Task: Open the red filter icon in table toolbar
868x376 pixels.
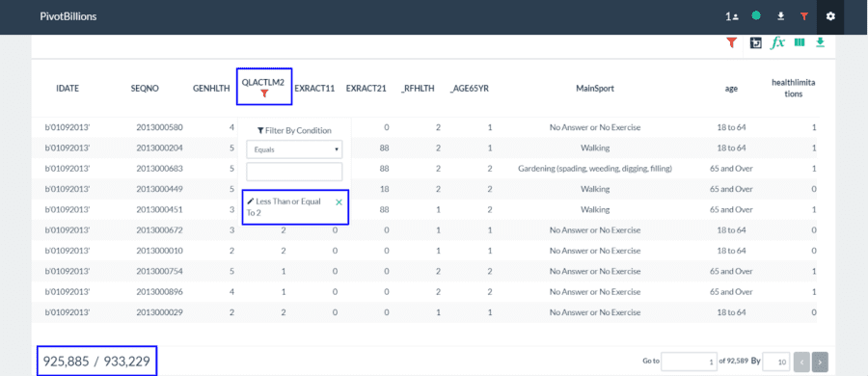Action: tap(732, 42)
